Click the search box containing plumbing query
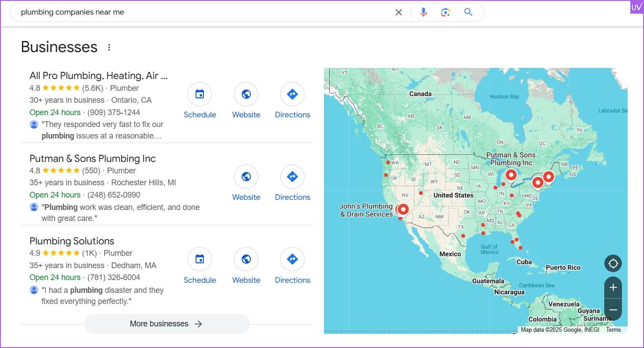The width and height of the screenshot is (644, 348). pos(247,12)
